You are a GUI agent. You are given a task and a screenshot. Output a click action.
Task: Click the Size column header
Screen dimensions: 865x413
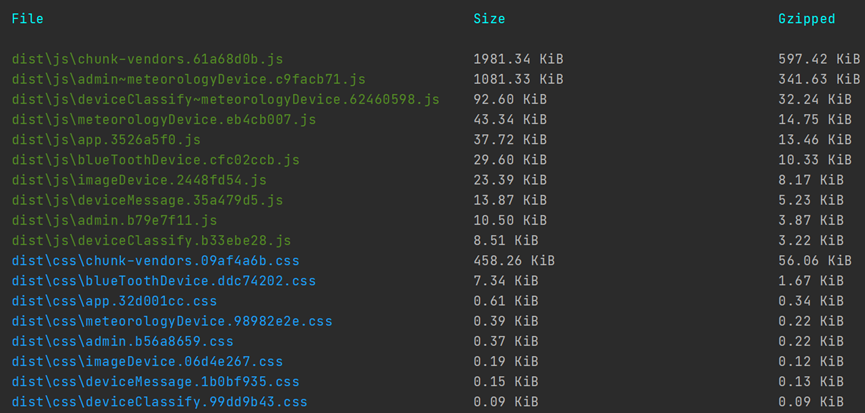tap(489, 19)
